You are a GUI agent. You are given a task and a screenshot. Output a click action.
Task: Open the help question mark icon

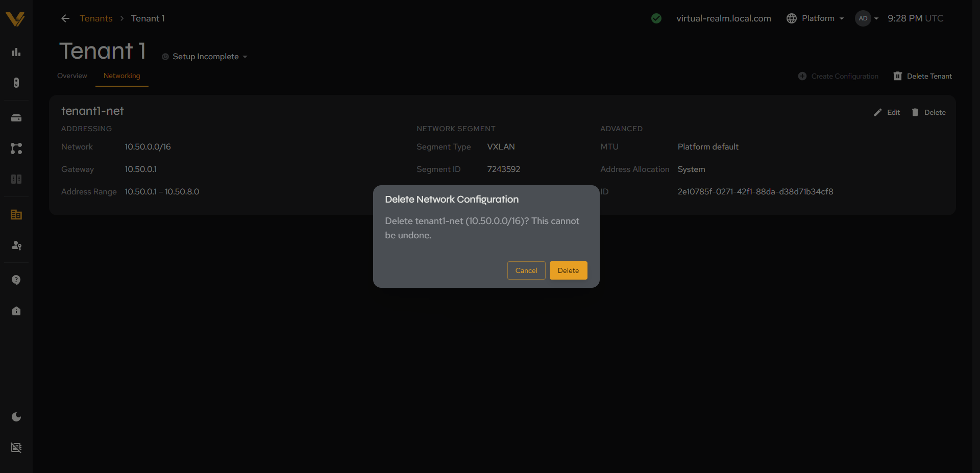pos(16,280)
